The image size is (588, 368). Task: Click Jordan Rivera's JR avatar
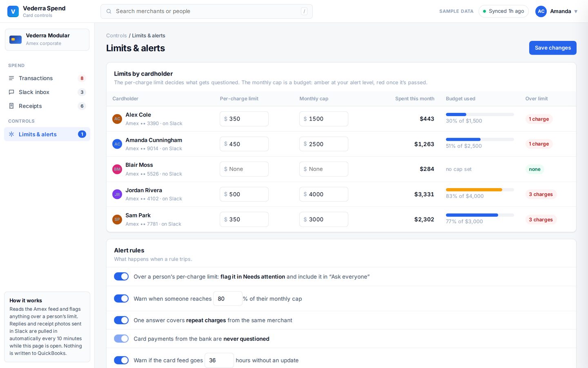point(117,194)
